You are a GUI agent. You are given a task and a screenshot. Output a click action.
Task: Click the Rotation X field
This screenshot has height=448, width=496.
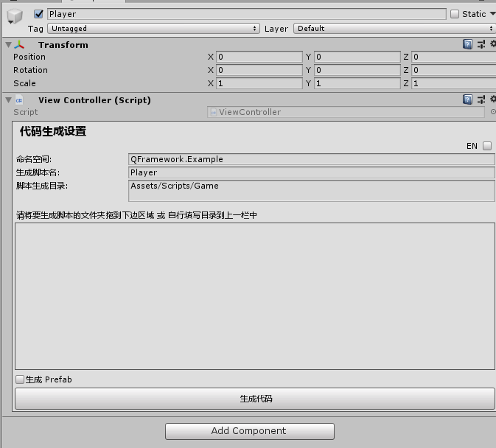click(x=259, y=70)
